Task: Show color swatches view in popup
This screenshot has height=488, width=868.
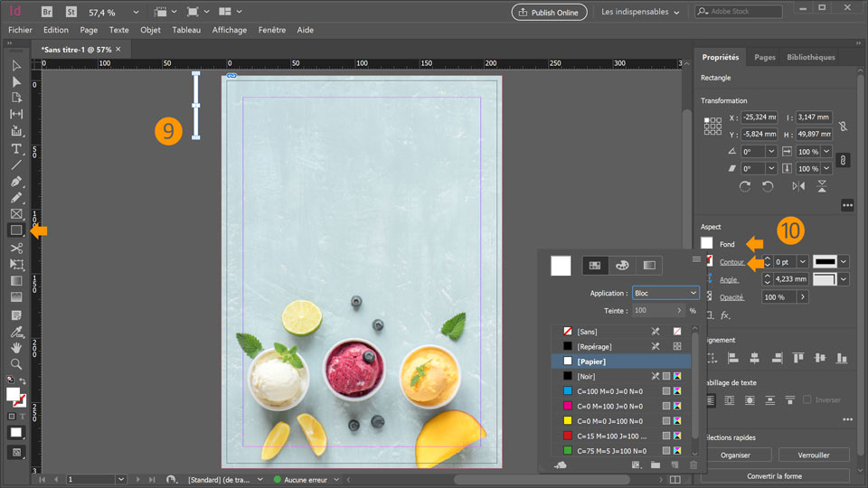Action: [x=595, y=266]
